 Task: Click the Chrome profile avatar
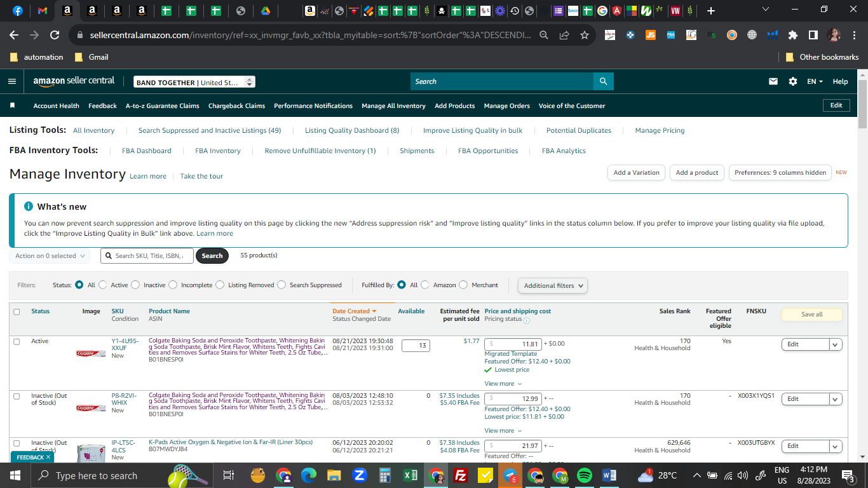834,35
